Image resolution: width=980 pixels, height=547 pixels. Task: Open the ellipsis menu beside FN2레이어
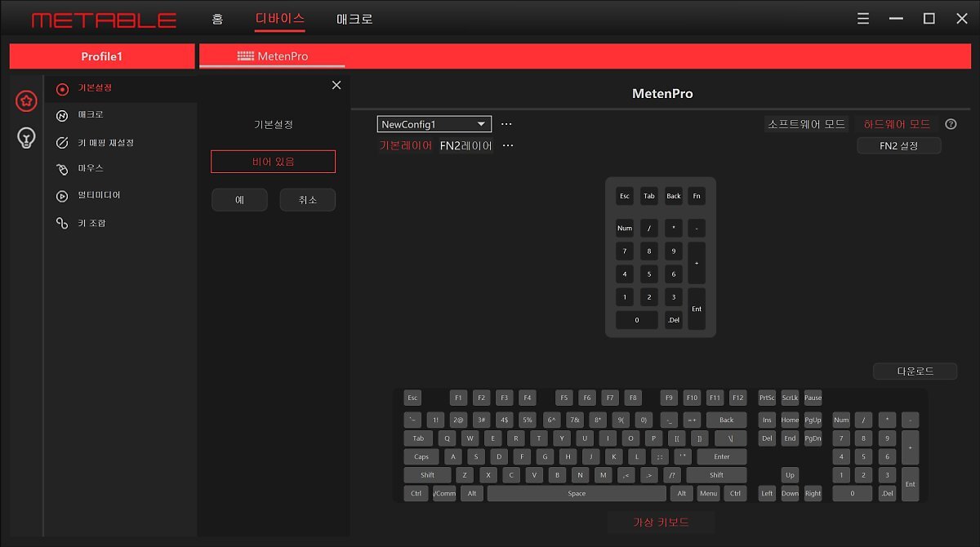pos(508,145)
